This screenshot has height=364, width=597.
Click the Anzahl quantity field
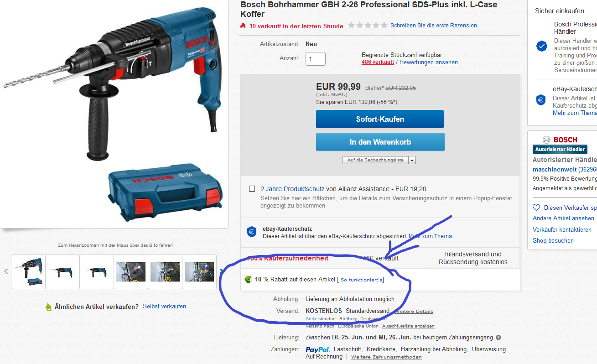(x=316, y=59)
